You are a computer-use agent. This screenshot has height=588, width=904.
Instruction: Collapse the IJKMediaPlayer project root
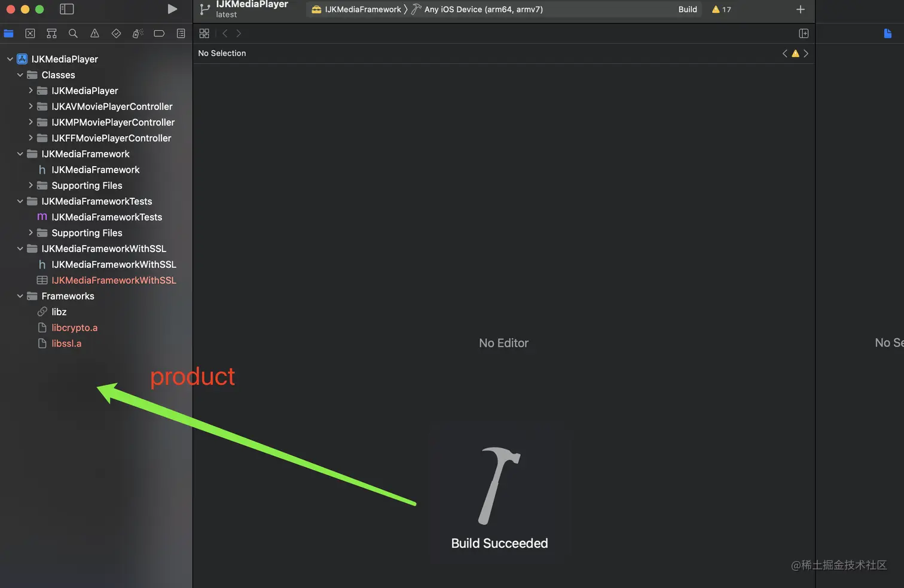point(10,59)
